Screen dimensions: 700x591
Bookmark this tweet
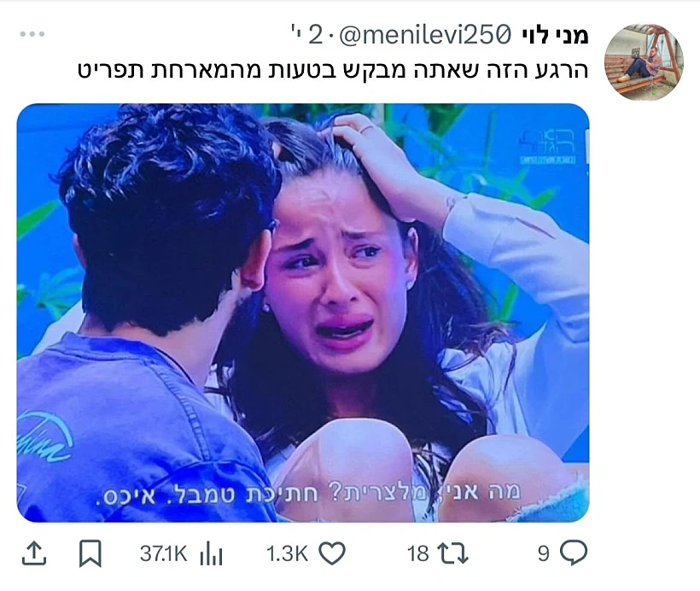90,553
